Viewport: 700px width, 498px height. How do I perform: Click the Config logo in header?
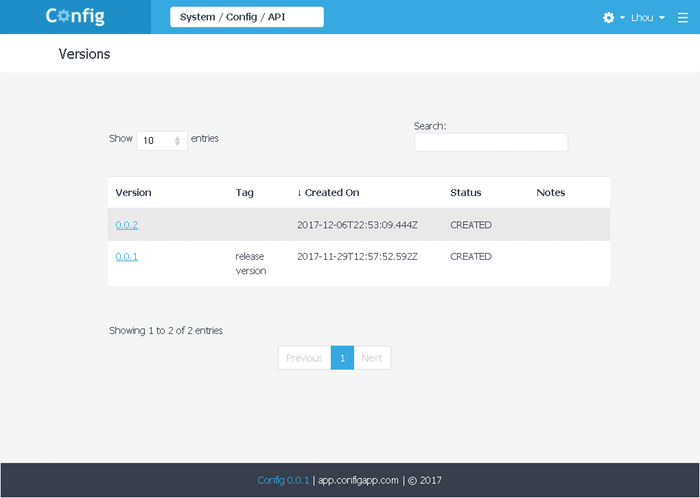click(x=75, y=17)
